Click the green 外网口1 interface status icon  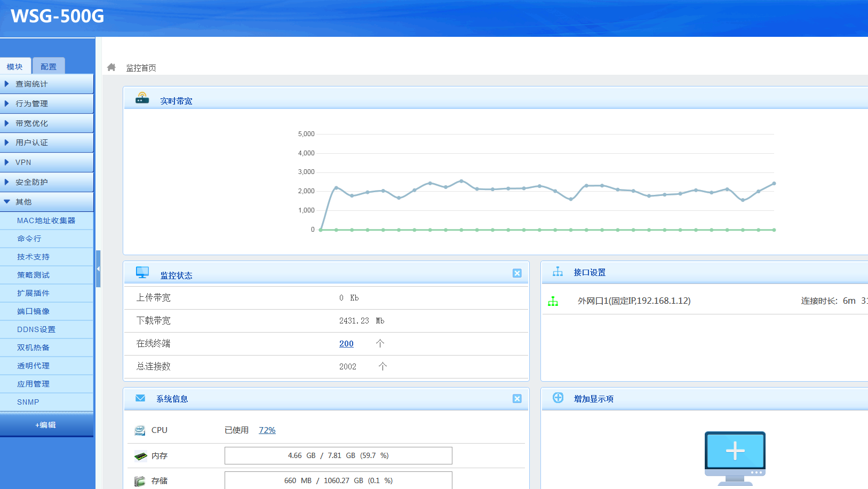(x=553, y=302)
